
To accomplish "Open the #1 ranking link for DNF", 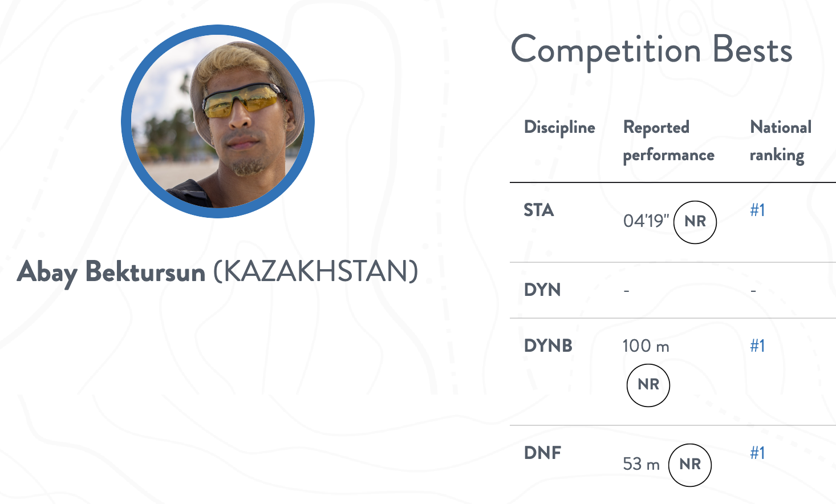I will [x=757, y=453].
